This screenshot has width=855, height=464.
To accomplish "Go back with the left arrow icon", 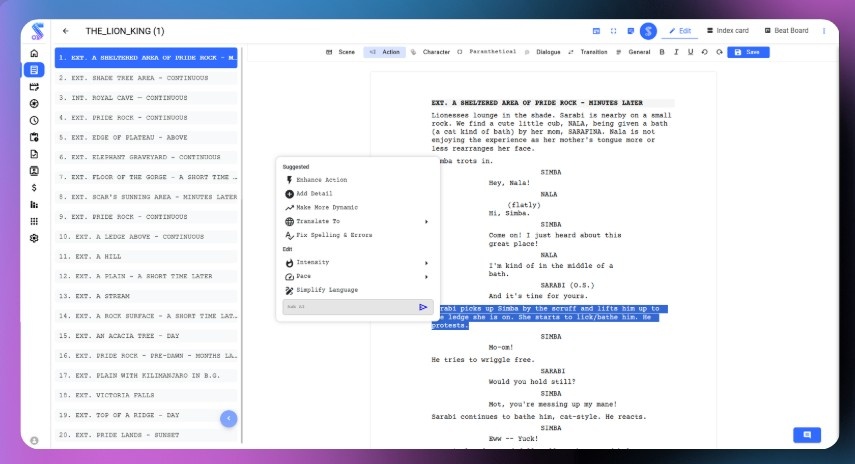I will [x=65, y=31].
